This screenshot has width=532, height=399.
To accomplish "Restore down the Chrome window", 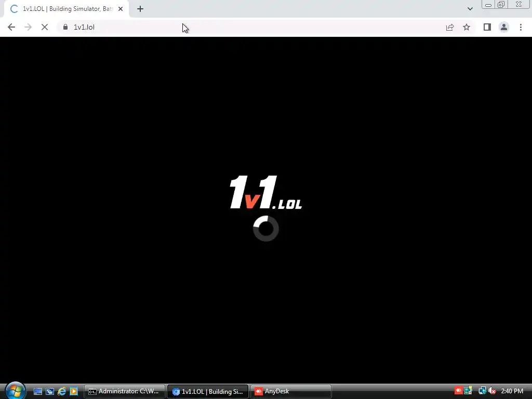I will tap(501, 4).
